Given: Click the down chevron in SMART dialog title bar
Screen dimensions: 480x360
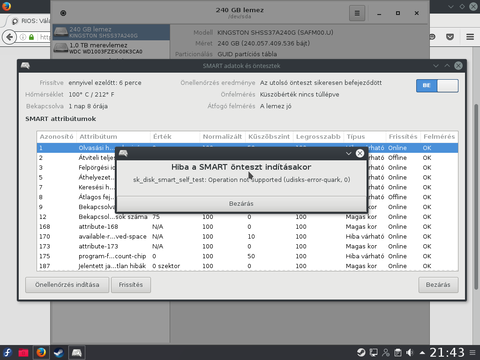Looking at the screenshot, I should (436, 66).
